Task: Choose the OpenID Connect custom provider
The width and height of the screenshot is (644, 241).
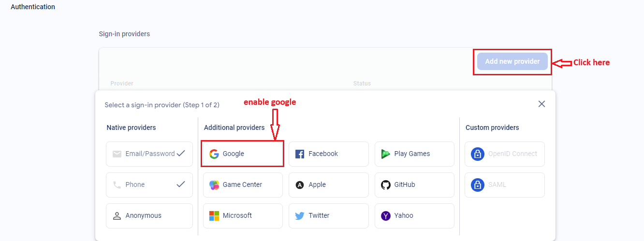Action: coord(504,154)
